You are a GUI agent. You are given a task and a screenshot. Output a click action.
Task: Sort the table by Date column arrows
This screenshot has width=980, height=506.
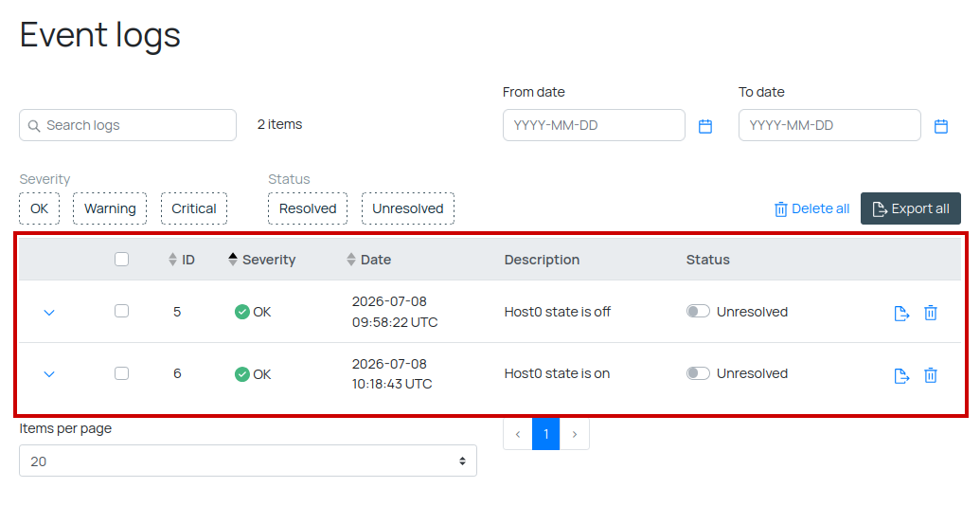[351, 260]
